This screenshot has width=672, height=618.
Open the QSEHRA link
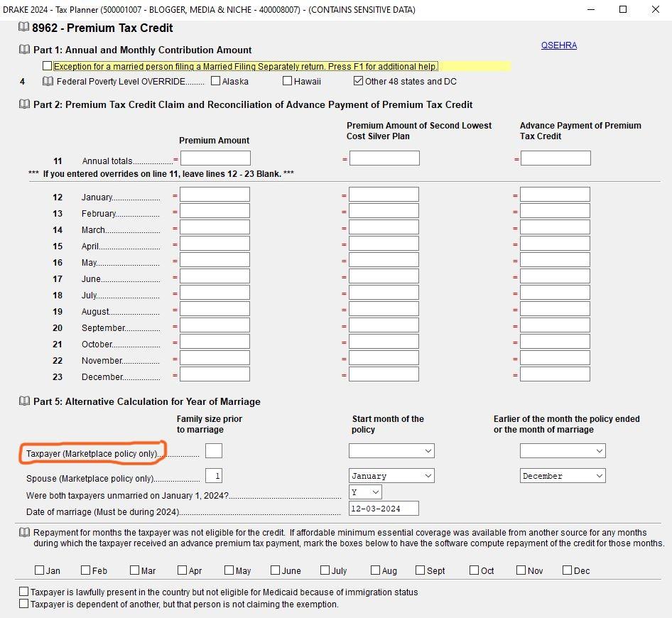pyautogui.click(x=559, y=45)
